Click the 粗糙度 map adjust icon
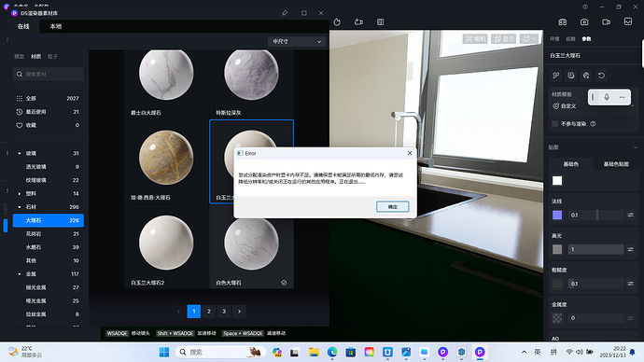 [x=630, y=284]
